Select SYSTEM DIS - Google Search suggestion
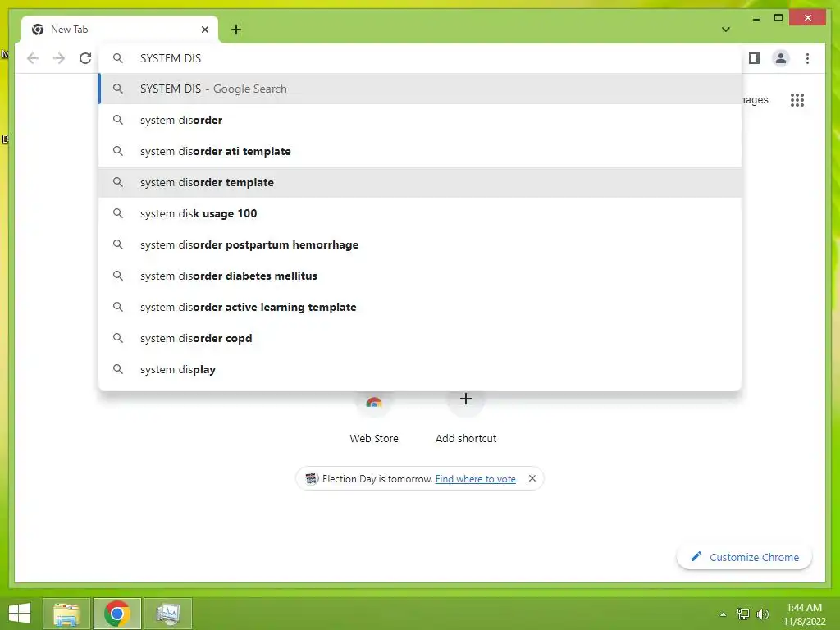The height and width of the screenshot is (630, 840). click(421, 89)
